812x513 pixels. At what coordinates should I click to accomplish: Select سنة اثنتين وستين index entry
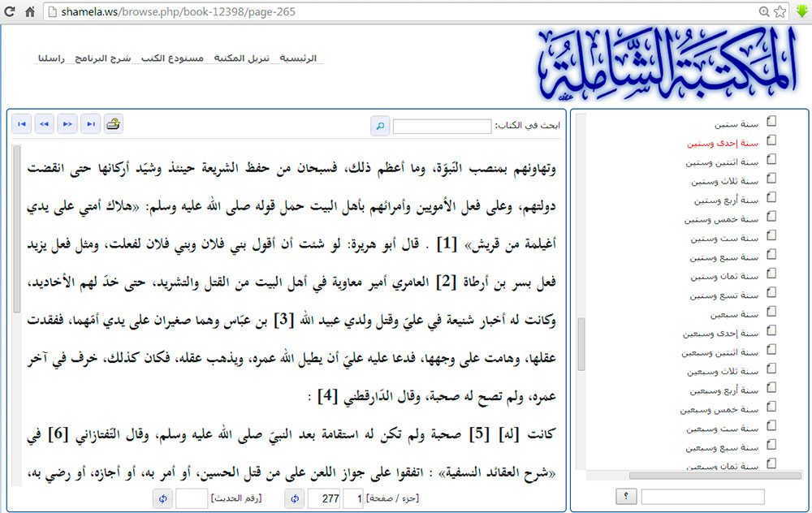[722, 162]
